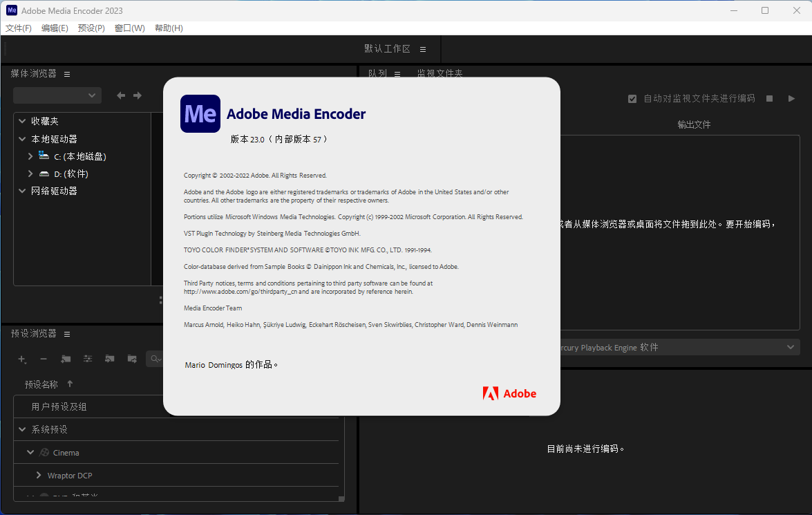The width and height of the screenshot is (812, 515).
Task: Reverse sort with the 预设名称 arrow
Action: [70, 384]
